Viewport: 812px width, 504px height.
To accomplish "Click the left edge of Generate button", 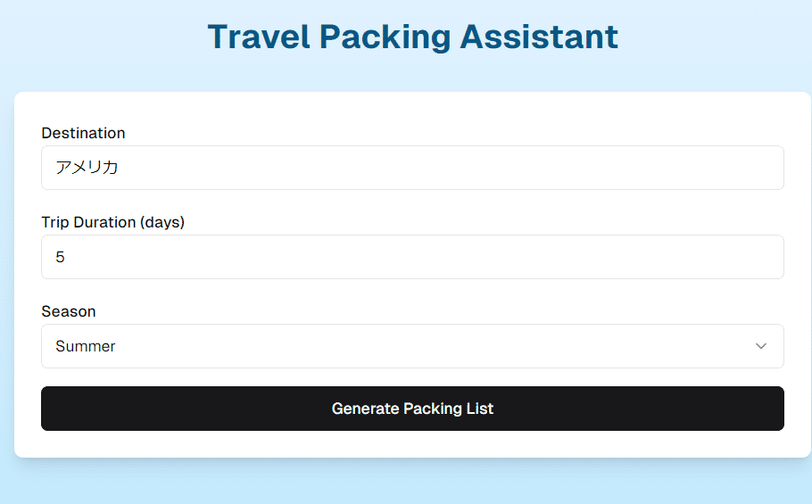I will coord(55,409).
